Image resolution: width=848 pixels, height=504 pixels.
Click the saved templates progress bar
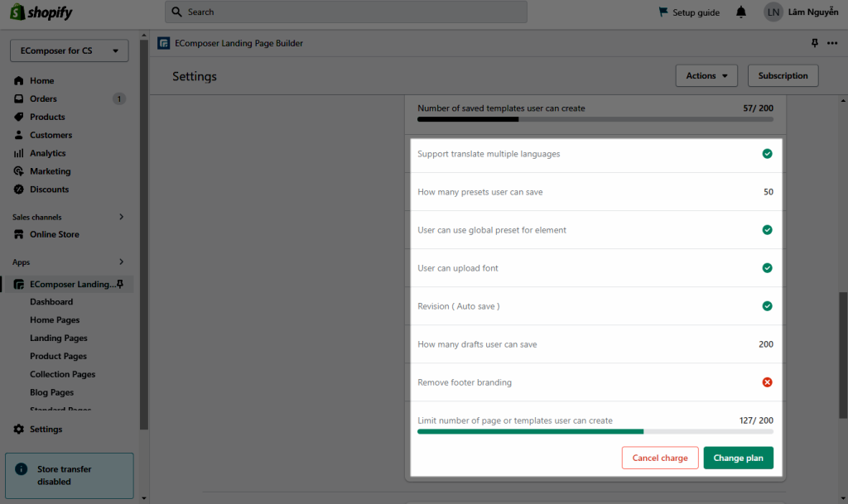[x=595, y=119]
